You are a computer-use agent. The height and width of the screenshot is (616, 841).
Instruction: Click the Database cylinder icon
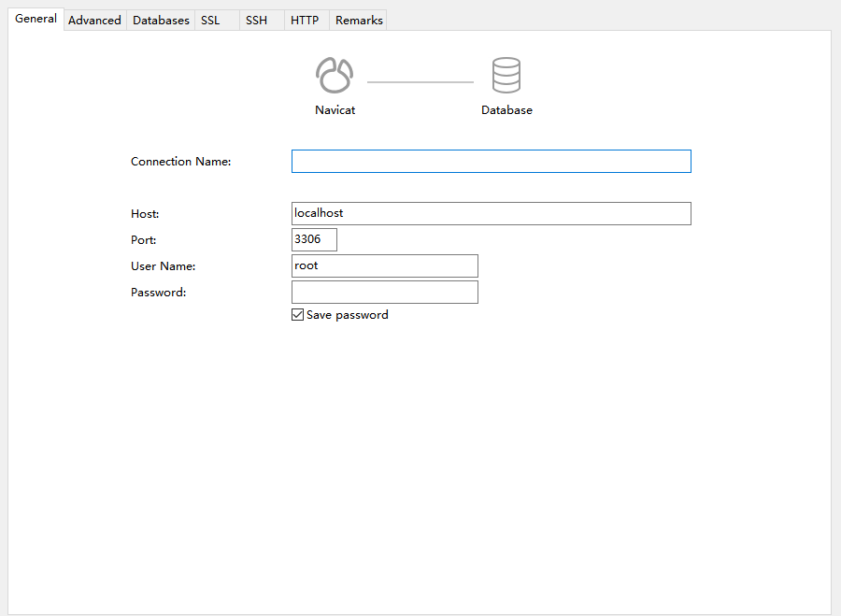click(506, 76)
